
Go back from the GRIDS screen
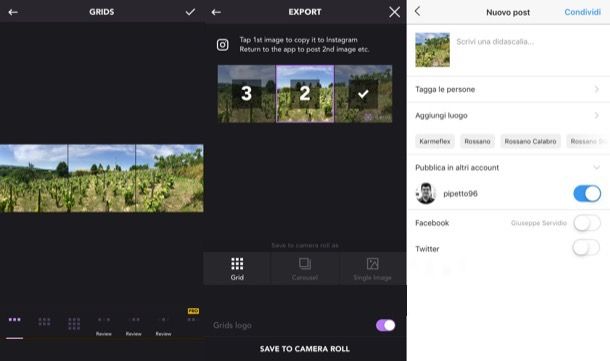[x=13, y=12]
